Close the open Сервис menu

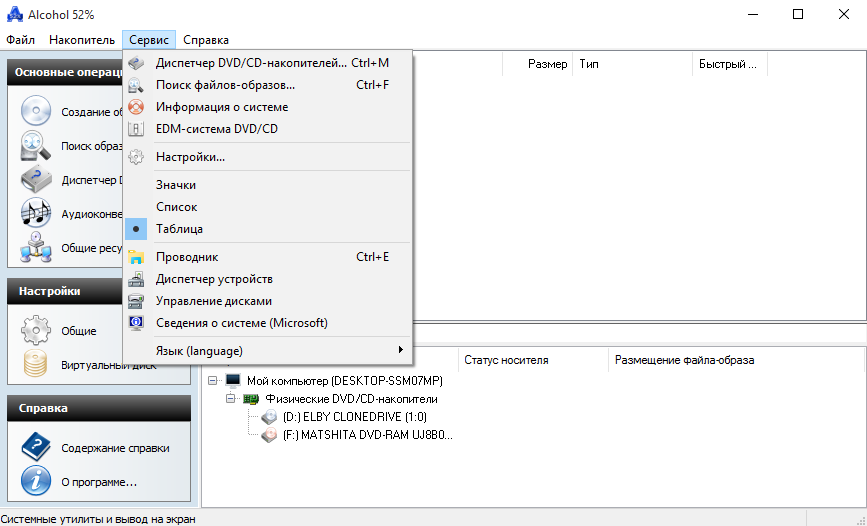[x=149, y=40]
